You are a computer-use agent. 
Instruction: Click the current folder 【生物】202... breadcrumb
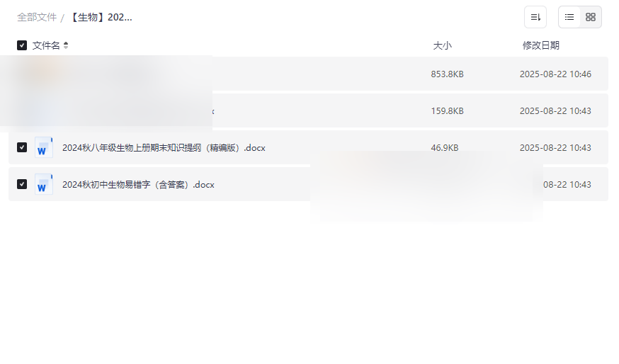point(101,18)
